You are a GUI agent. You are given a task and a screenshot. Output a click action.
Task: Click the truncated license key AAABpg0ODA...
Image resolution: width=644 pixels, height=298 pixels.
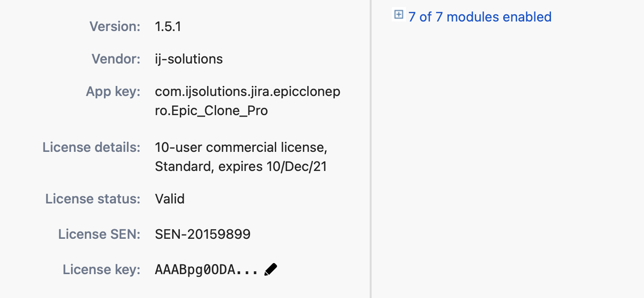[x=207, y=270]
